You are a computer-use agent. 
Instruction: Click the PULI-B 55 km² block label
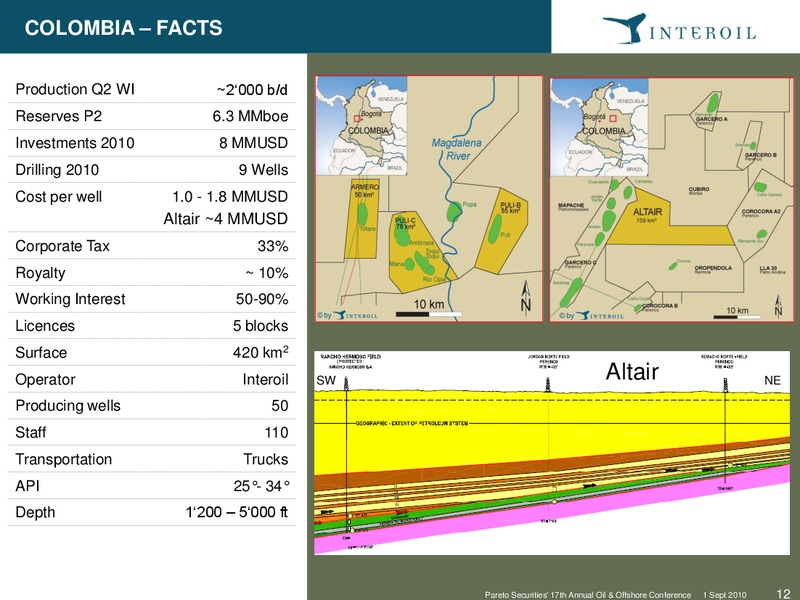click(510, 208)
